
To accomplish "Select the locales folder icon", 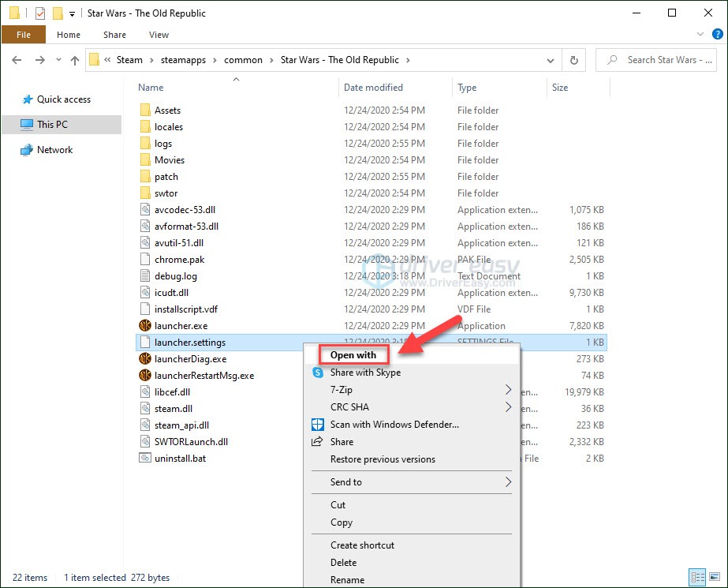I will coord(145,127).
